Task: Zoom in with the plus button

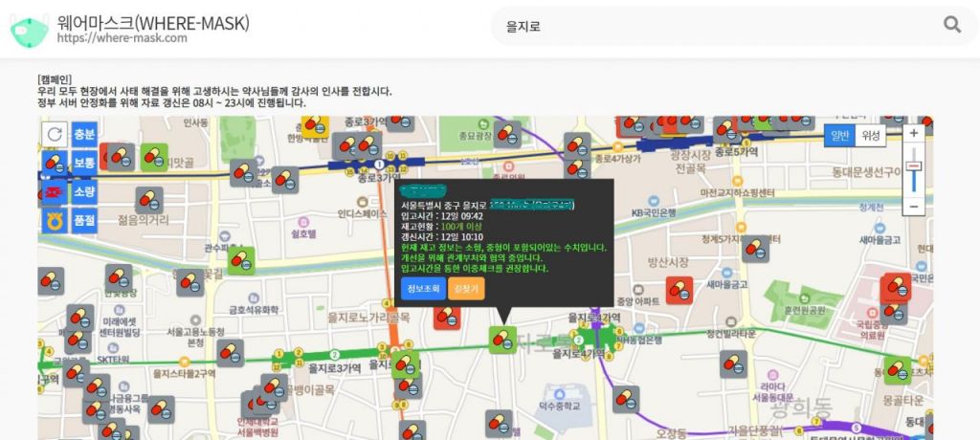Action: click(914, 133)
